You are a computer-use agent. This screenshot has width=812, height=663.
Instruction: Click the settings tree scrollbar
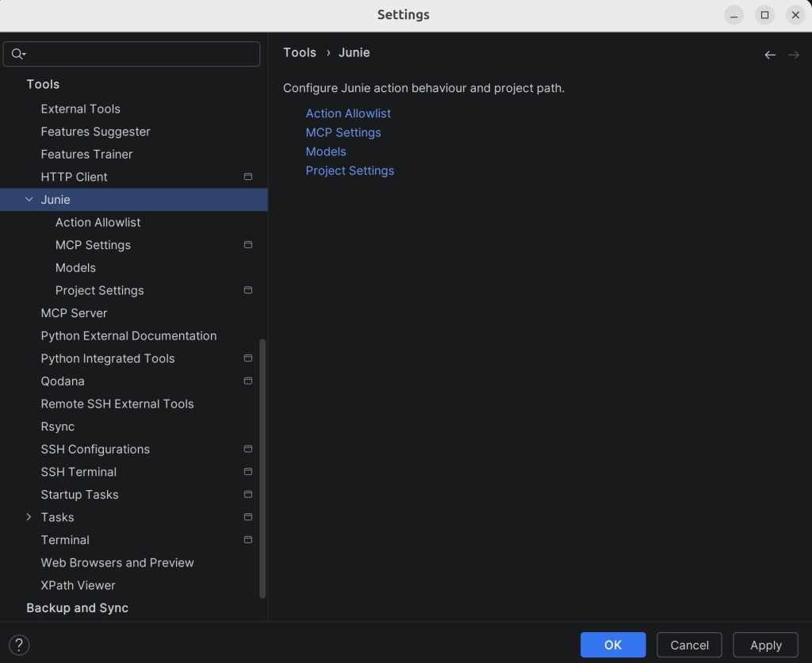[x=262, y=469]
